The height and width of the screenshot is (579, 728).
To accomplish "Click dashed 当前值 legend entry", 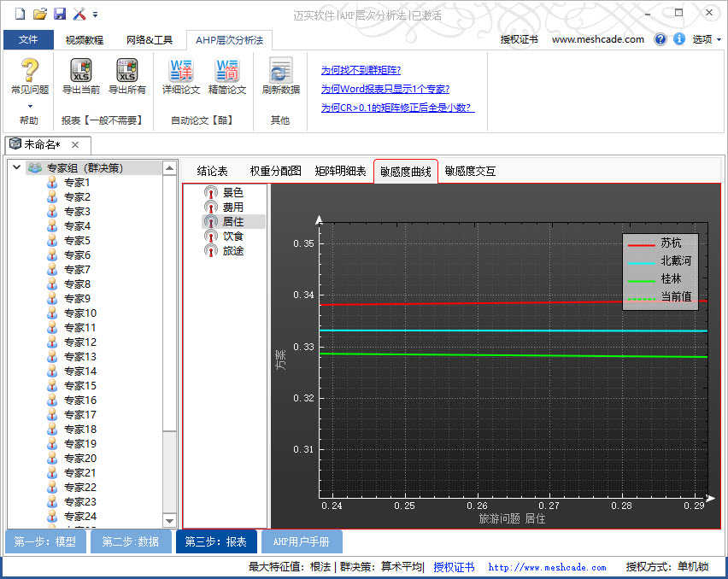I will point(660,297).
